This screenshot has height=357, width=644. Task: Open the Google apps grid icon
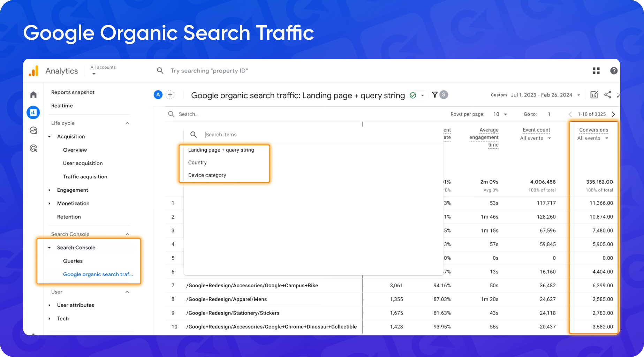point(596,70)
